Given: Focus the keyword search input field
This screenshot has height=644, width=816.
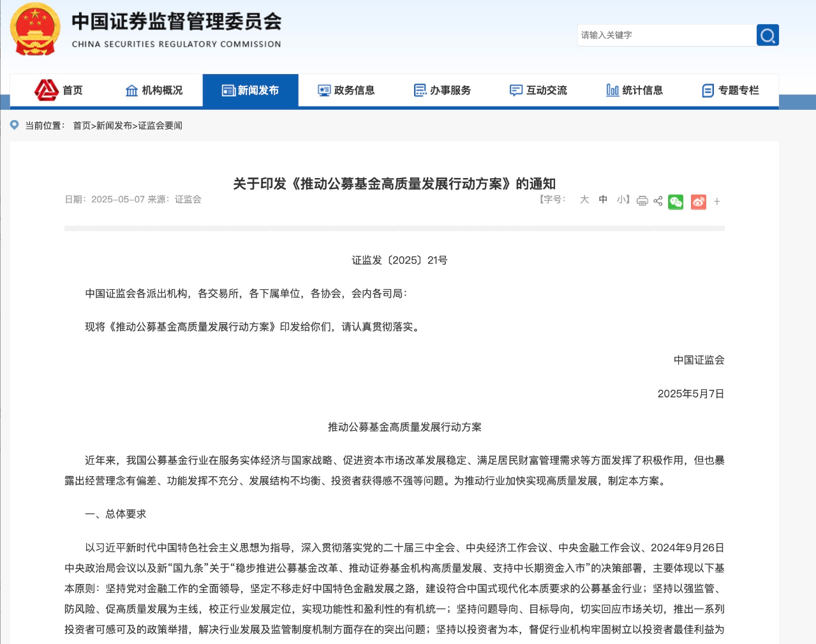Looking at the screenshot, I should tap(665, 35).
